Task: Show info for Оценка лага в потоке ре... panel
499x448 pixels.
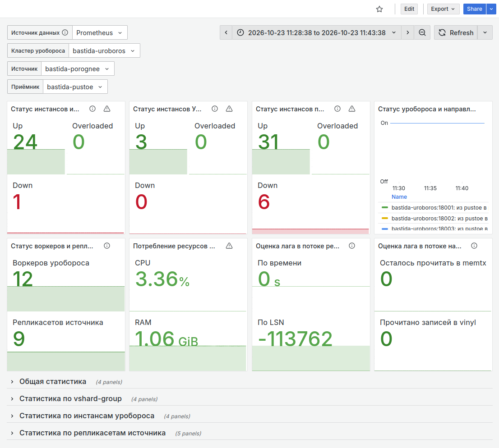Action: [351, 246]
